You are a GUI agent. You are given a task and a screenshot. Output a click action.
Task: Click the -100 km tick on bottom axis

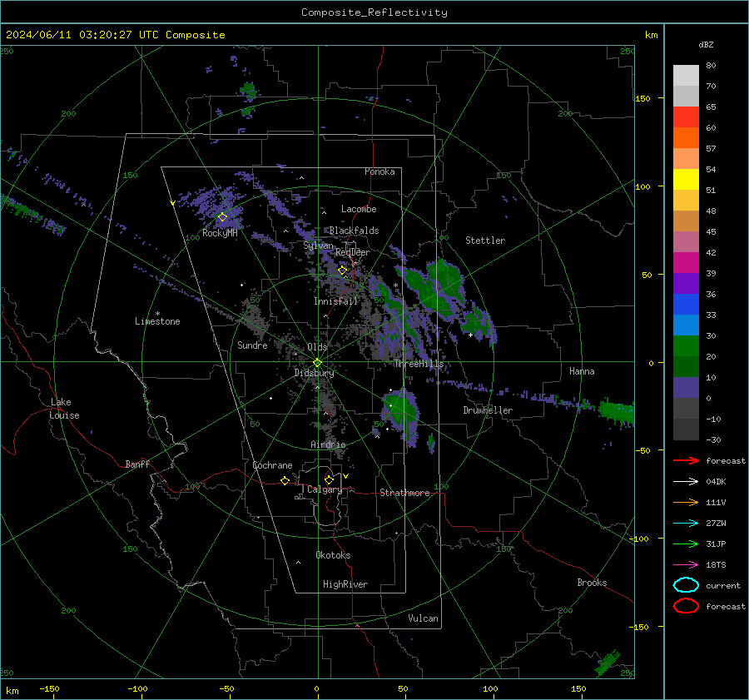(x=137, y=689)
